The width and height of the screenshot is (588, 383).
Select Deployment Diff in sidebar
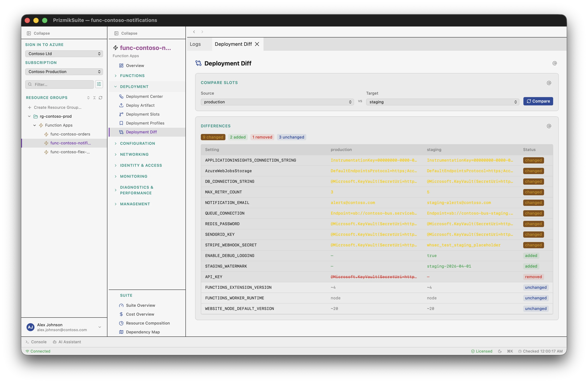click(147, 132)
